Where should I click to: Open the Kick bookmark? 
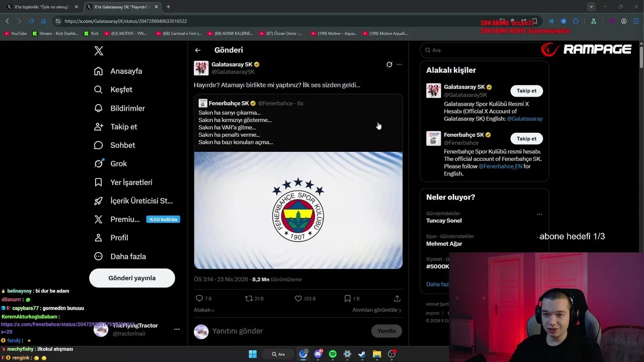pyautogui.click(x=91, y=34)
